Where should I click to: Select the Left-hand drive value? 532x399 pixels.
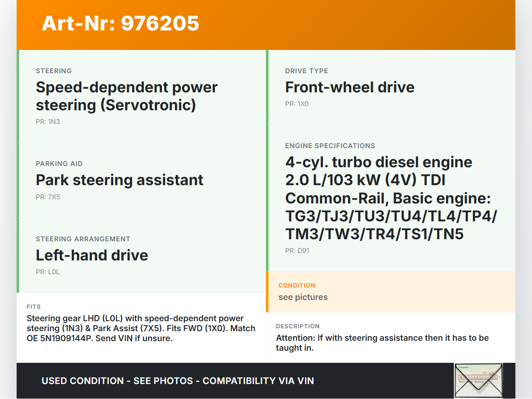tap(92, 255)
